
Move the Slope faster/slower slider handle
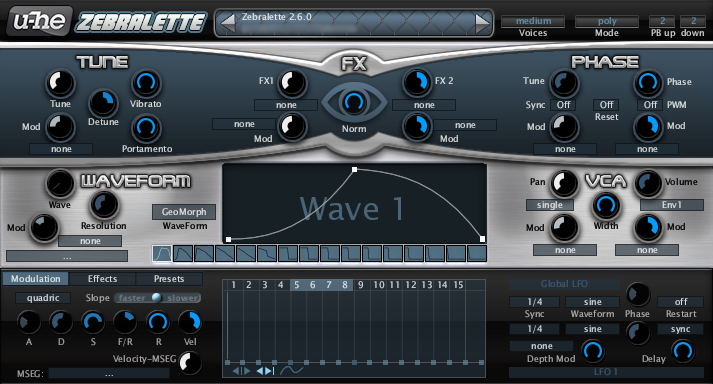coord(156,298)
